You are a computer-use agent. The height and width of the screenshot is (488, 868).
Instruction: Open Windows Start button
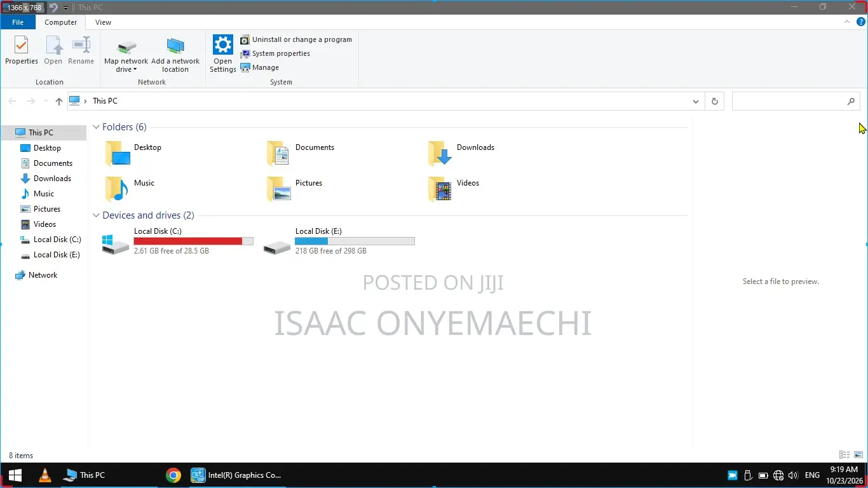point(15,475)
